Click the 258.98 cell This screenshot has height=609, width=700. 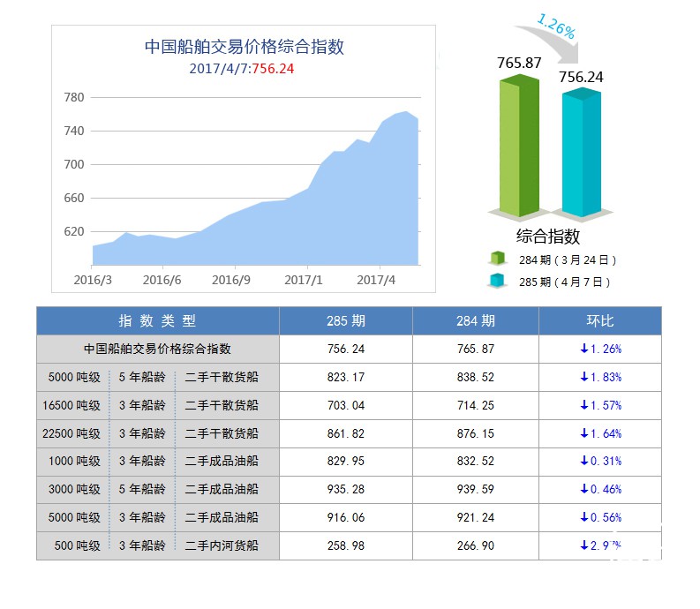click(346, 545)
